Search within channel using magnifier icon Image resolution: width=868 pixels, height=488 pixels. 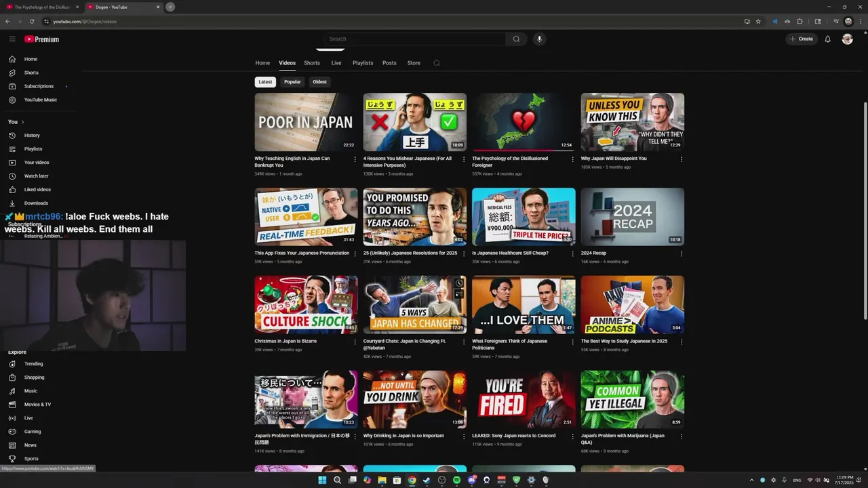coord(437,63)
